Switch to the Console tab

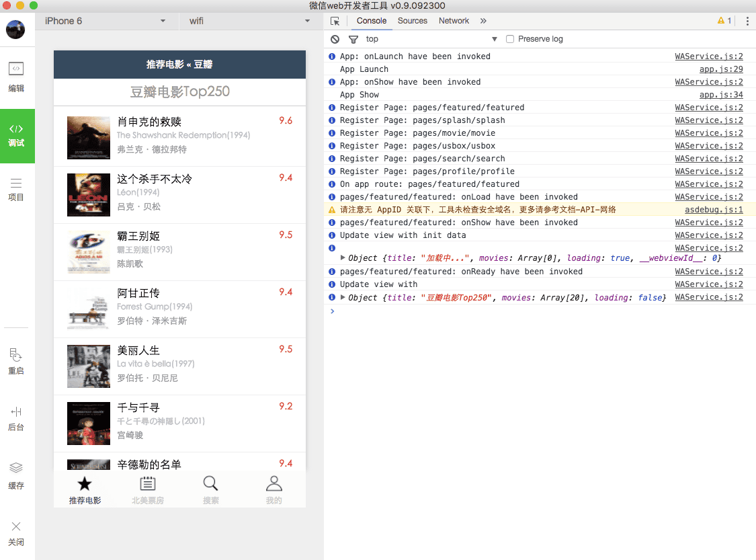[371, 21]
